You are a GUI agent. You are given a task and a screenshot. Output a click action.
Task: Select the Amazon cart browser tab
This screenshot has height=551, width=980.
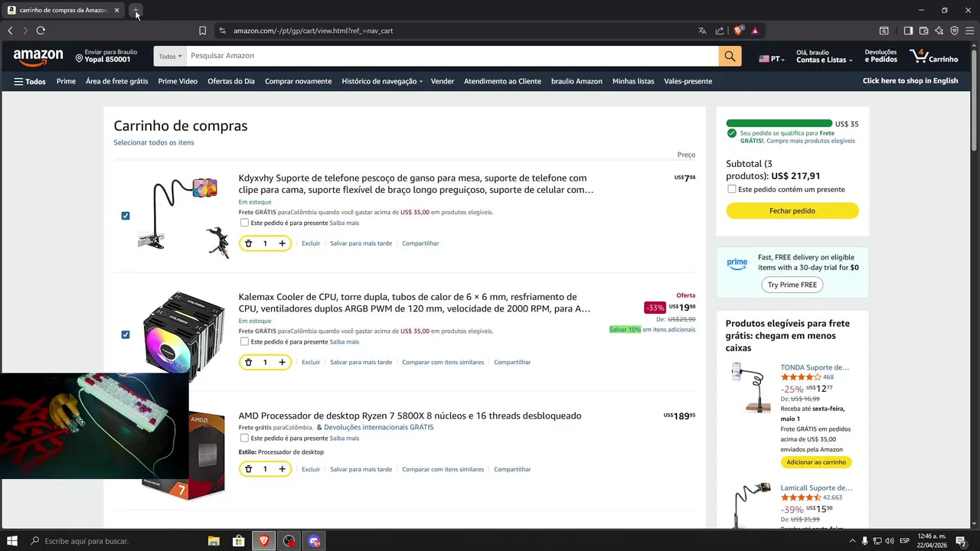(64, 11)
